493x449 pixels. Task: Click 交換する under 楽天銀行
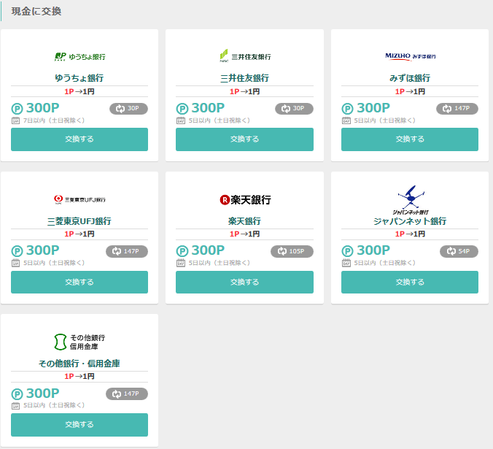(x=245, y=282)
